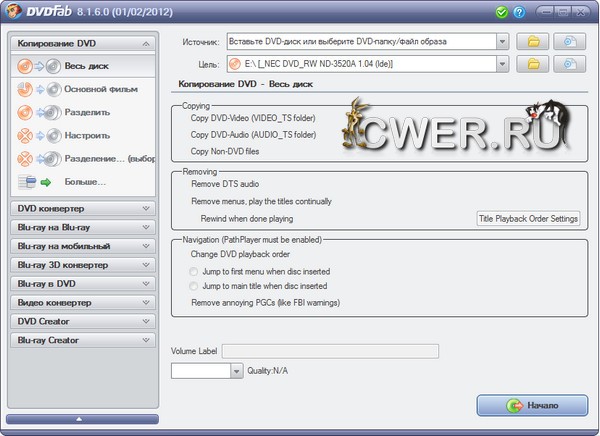
Task: Click Change DVD playback order option
Action: click(240, 254)
